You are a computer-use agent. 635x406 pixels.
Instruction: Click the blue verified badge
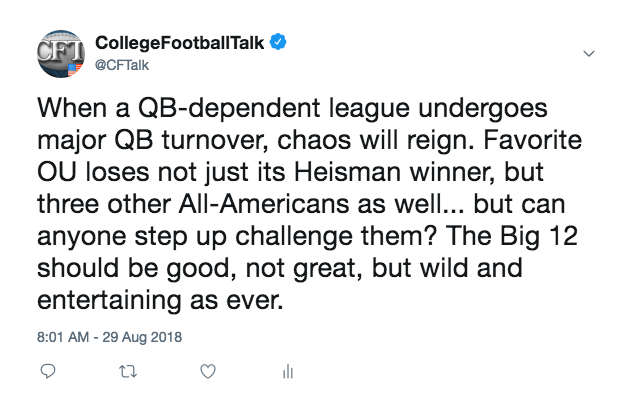click(278, 42)
